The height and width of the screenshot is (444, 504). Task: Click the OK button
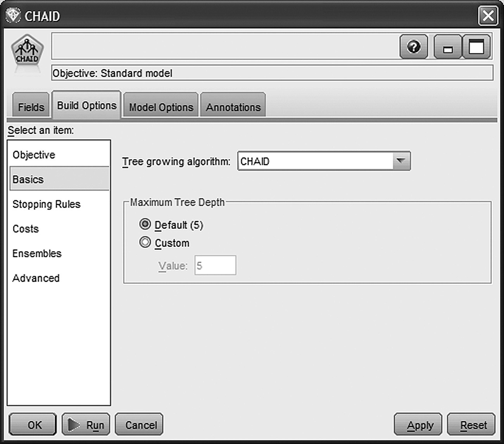(x=33, y=425)
